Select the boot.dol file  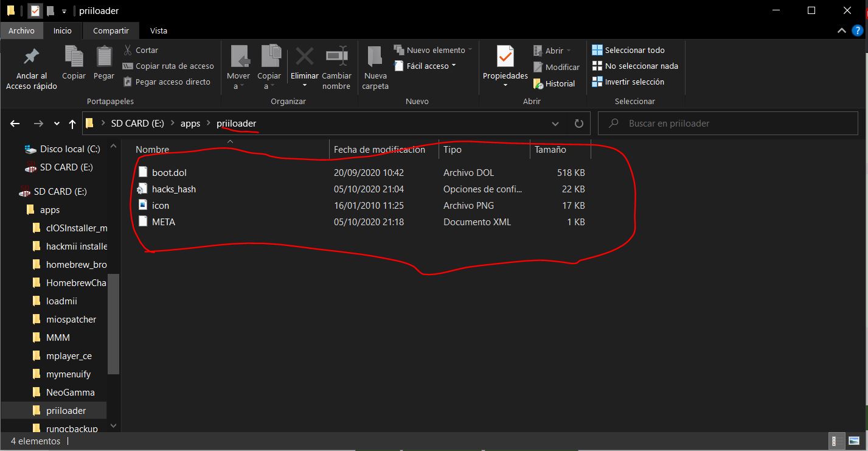169,173
